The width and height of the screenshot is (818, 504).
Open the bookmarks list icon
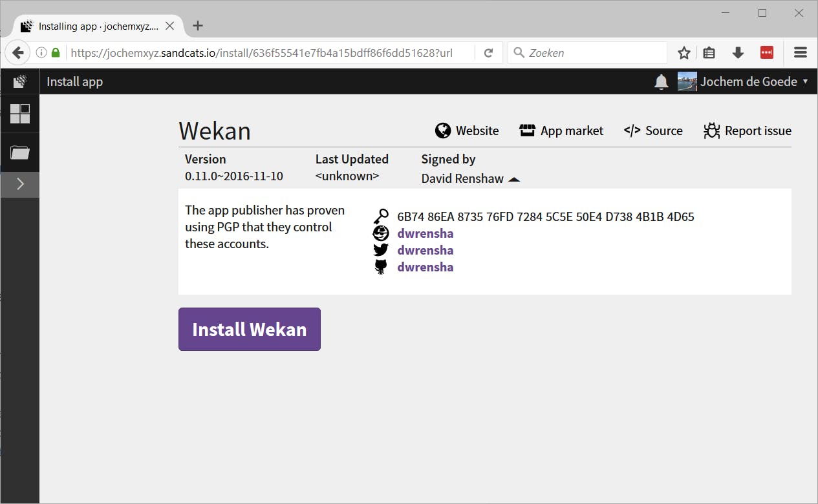(x=709, y=53)
